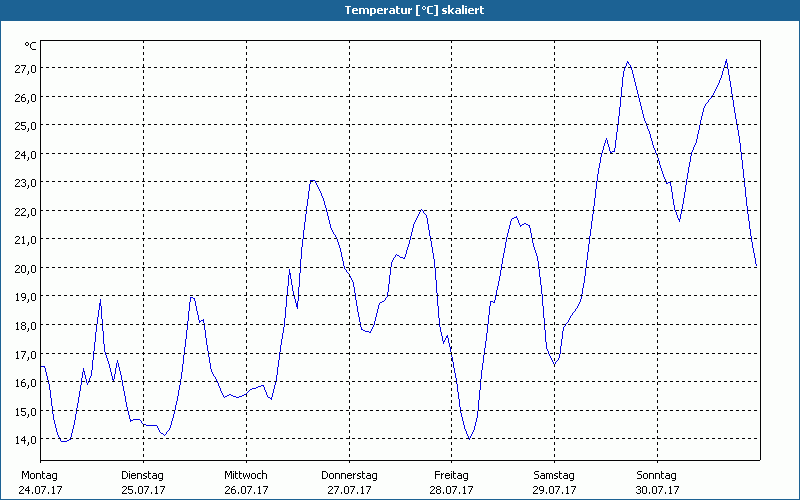Click the °C unit label above the axis
Image resolution: width=800 pixels, height=500 pixels.
pos(30,46)
